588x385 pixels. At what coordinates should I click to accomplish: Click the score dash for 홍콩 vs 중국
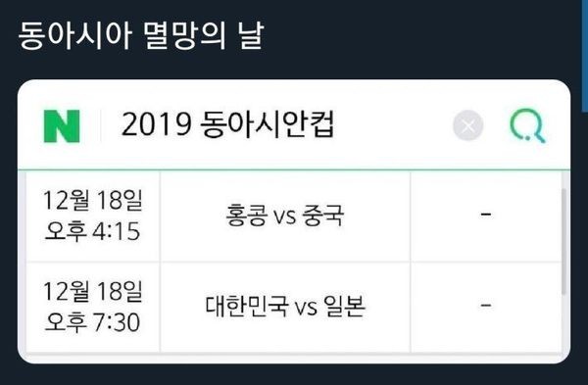click(486, 215)
